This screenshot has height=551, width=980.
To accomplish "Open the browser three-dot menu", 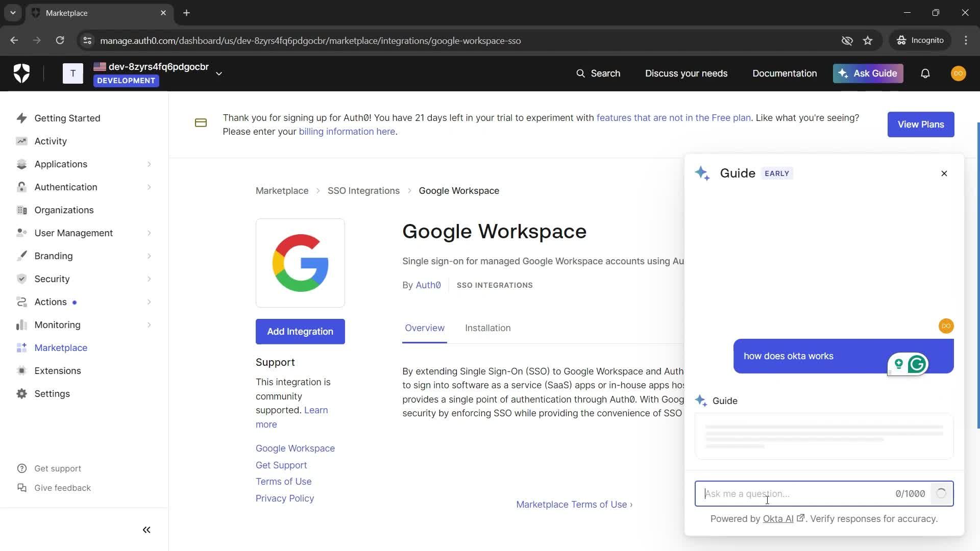I will [x=966, y=40].
